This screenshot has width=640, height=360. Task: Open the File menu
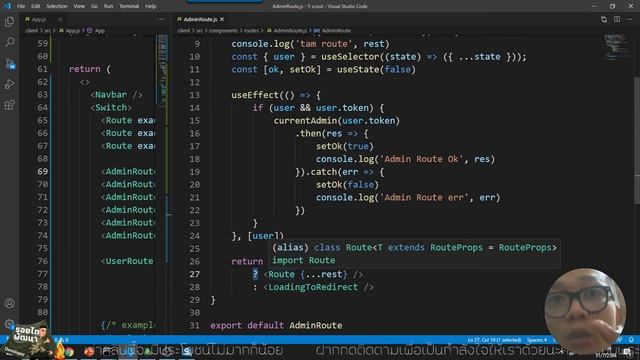coord(21,6)
